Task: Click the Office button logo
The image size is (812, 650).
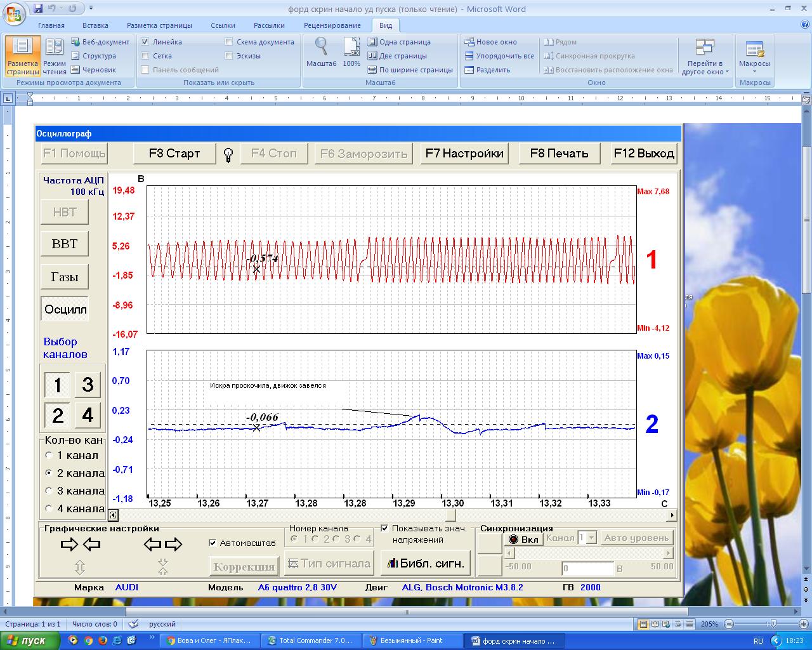Action: coord(14,13)
